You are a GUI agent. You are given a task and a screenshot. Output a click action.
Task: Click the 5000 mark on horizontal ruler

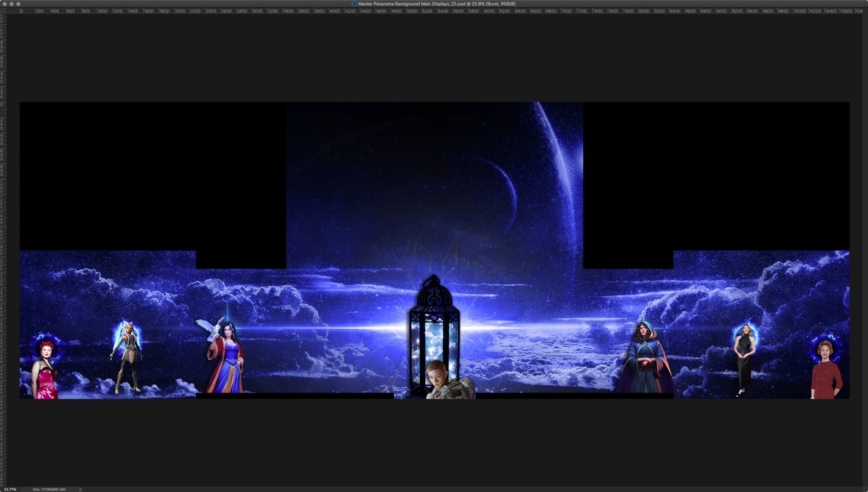point(412,11)
